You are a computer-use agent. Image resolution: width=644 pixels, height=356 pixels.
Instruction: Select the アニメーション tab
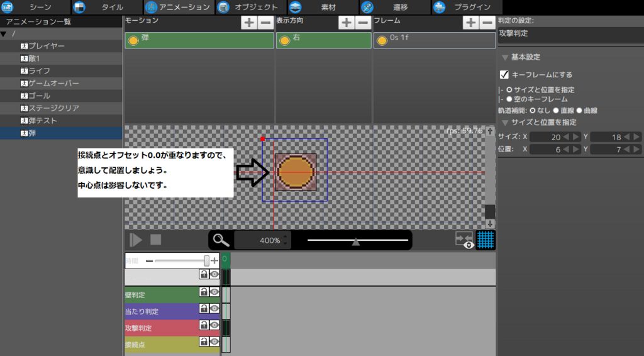point(179,7)
